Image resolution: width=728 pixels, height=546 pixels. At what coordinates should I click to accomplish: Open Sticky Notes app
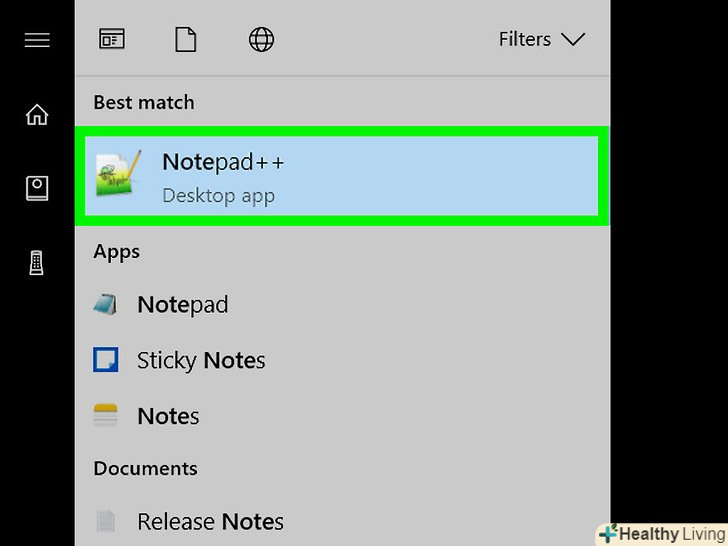tap(342, 360)
